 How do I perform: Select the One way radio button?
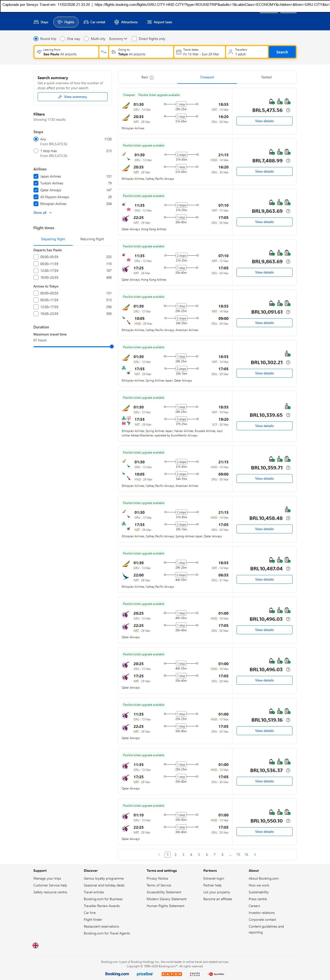[63, 39]
